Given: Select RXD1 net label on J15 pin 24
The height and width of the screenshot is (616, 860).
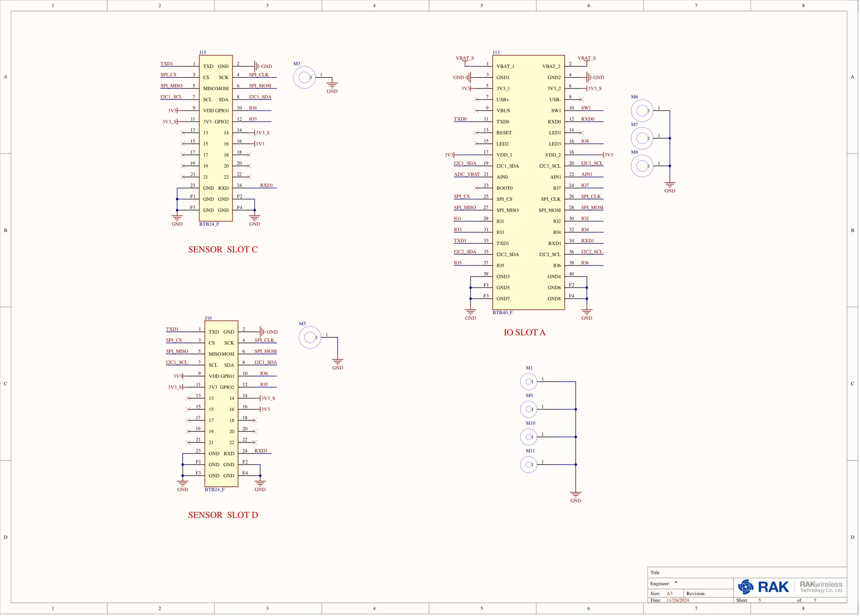Looking at the screenshot, I should (266, 185).
